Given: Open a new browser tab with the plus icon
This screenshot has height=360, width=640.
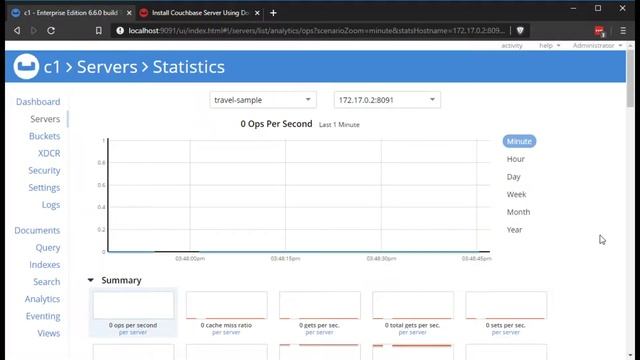Looking at the screenshot, I should click(273, 13).
